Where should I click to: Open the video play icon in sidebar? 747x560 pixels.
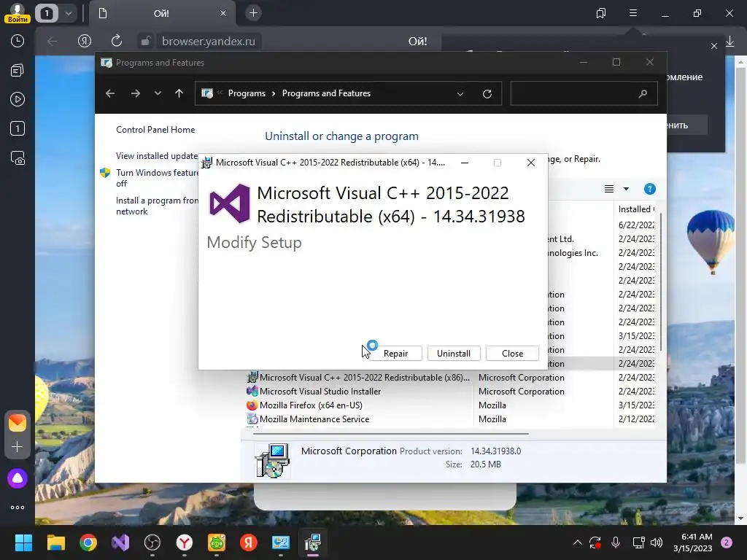point(18,99)
